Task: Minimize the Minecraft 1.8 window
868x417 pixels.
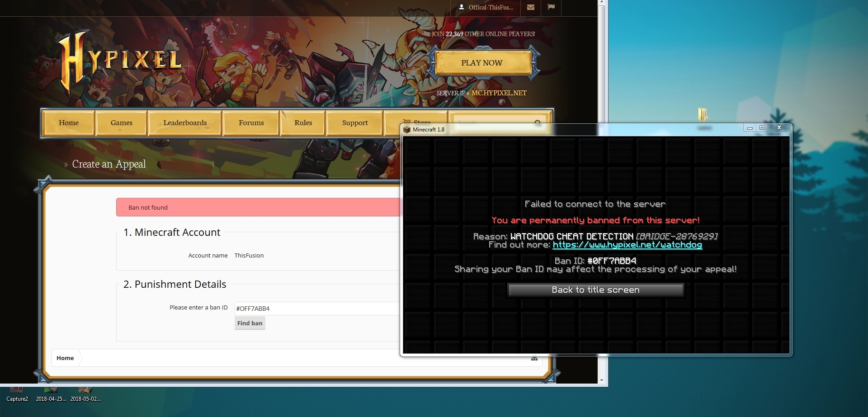Action: pyautogui.click(x=750, y=128)
